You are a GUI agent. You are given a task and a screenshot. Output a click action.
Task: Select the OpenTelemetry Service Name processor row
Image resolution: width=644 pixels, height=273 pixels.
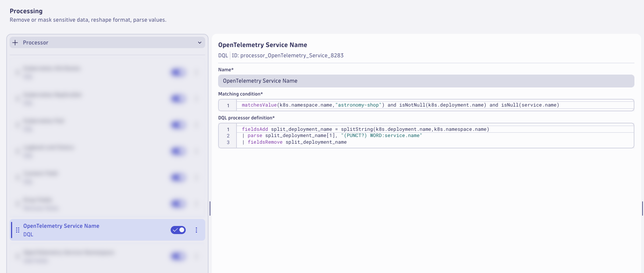[x=107, y=230]
